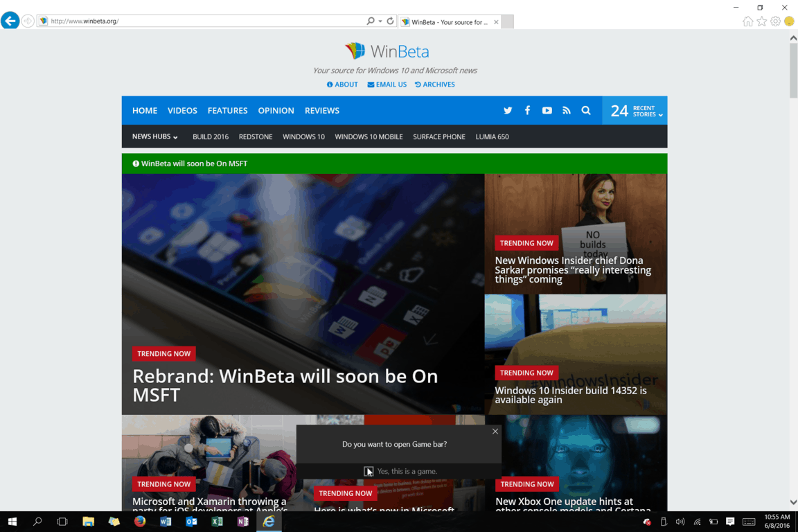Open the LUMIA 650 hub link
The width and height of the screenshot is (798, 532).
(x=492, y=137)
